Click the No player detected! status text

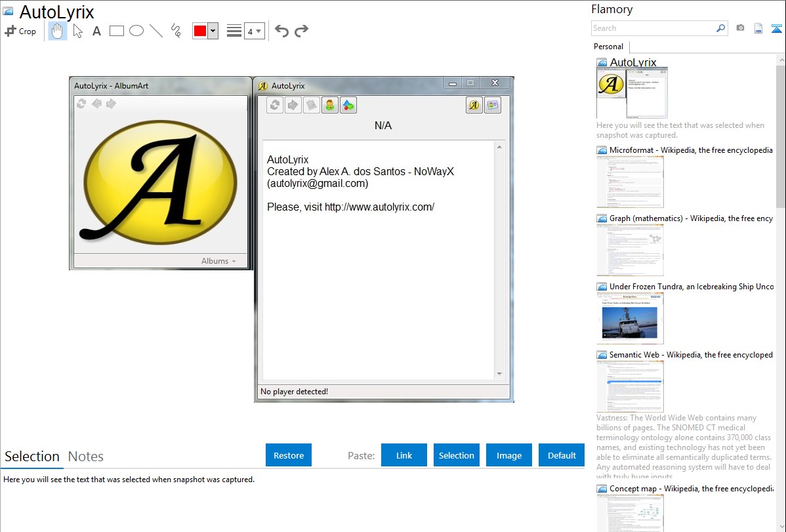coord(294,392)
